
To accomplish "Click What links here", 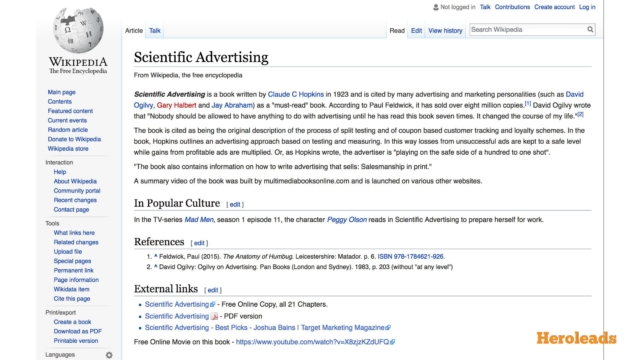I will (x=74, y=233).
